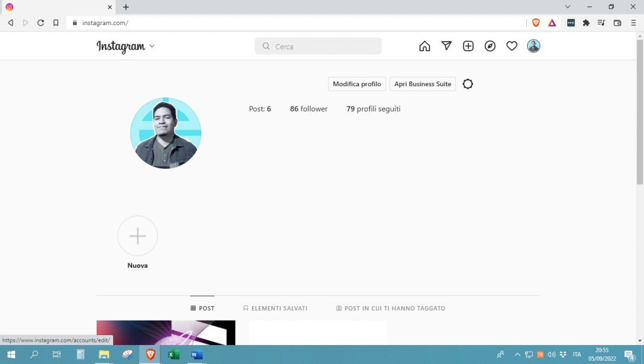Click the Cerca search field

click(x=318, y=47)
